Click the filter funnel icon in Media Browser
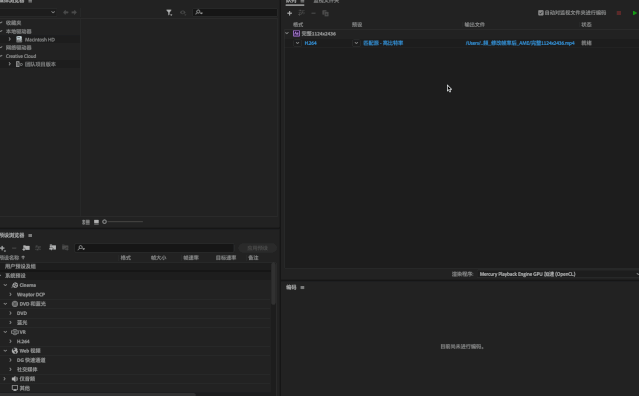639x396 pixels. [169, 13]
